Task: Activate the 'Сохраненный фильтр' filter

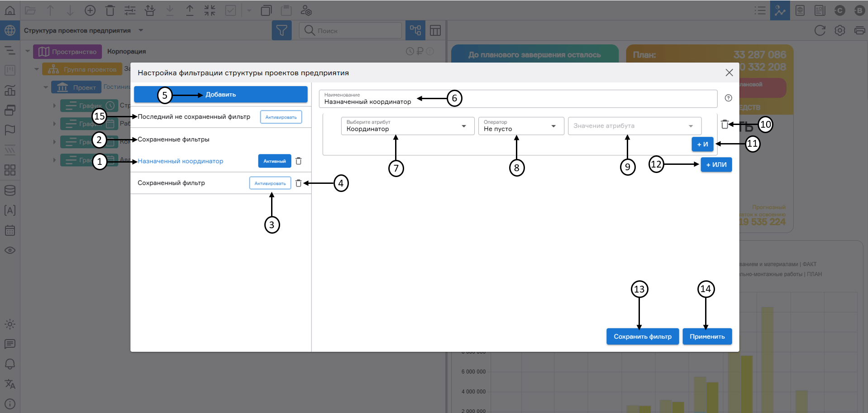Action: point(270,183)
